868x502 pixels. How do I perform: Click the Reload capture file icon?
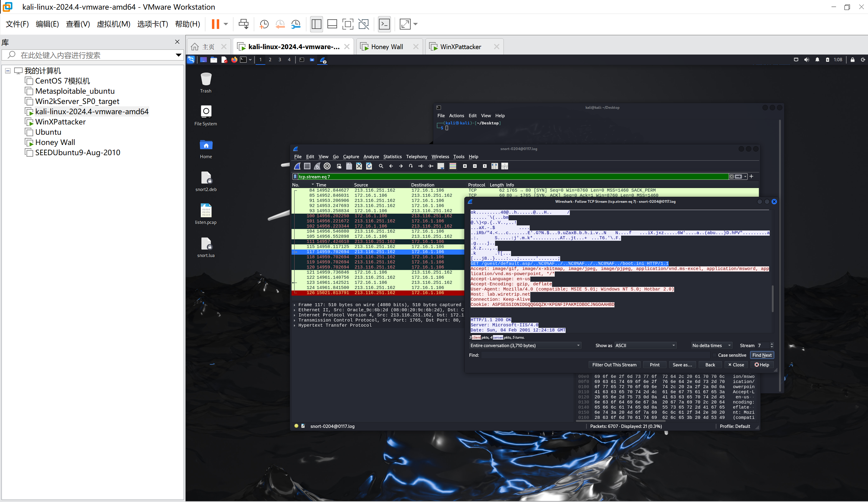tap(369, 166)
